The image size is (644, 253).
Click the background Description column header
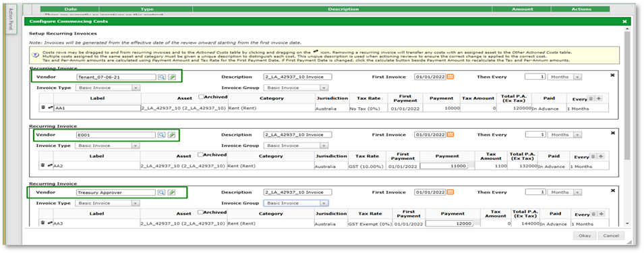(343, 9)
